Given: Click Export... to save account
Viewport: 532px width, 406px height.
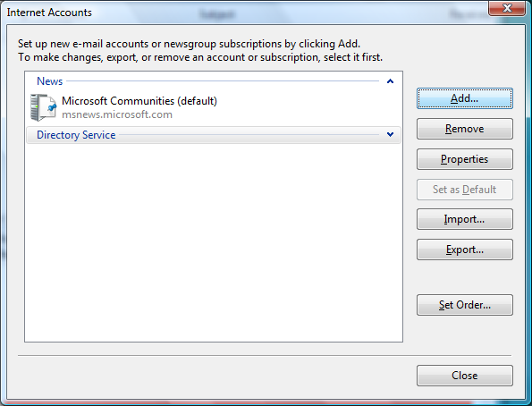Looking at the screenshot, I should point(464,250).
